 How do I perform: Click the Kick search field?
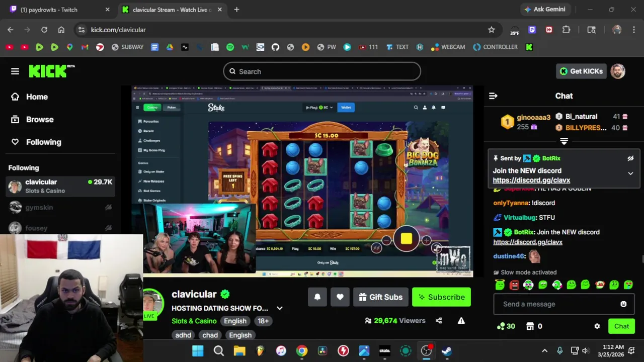322,71
